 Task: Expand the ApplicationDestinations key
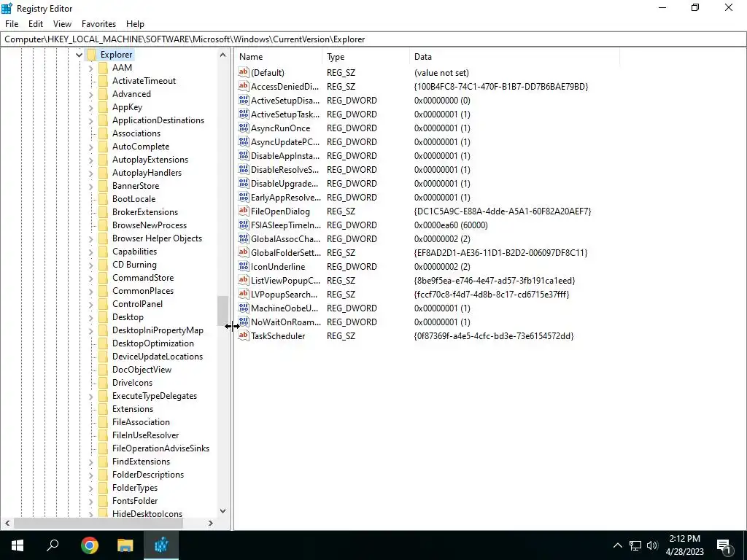(x=90, y=121)
